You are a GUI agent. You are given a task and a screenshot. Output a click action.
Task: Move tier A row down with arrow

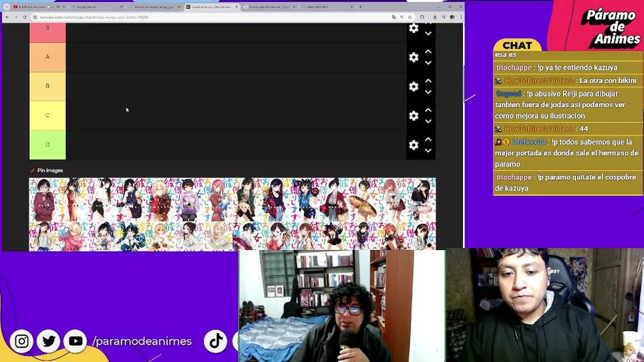(428, 63)
